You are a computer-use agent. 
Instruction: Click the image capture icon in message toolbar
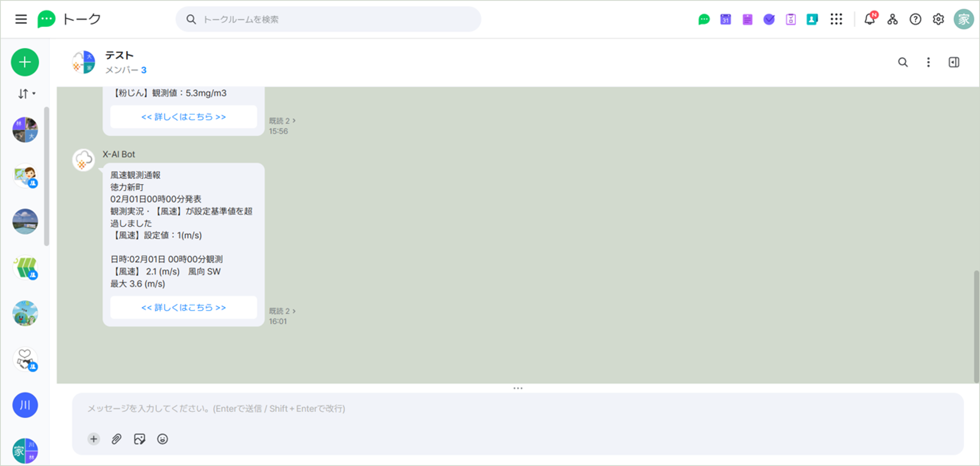click(x=139, y=439)
